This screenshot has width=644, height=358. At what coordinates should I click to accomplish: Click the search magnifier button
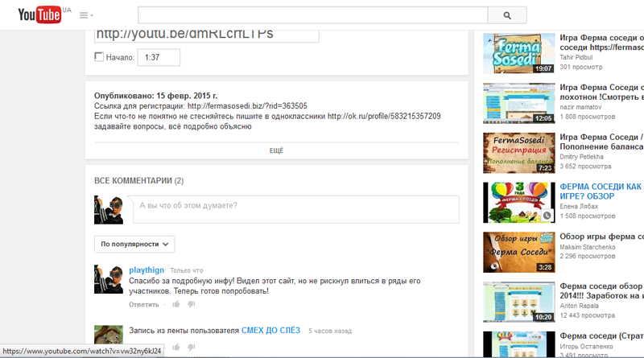pyautogui.click(x=507, y=15)
